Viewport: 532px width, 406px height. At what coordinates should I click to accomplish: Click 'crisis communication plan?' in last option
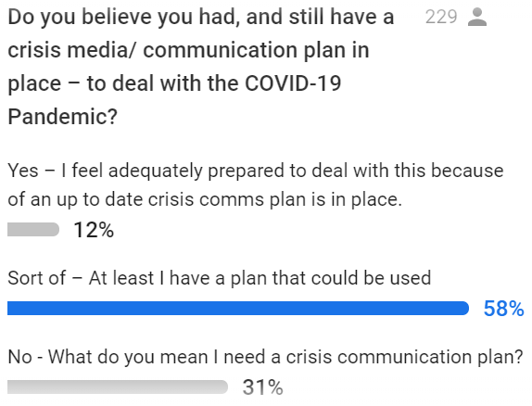click(x=405, y=358)
